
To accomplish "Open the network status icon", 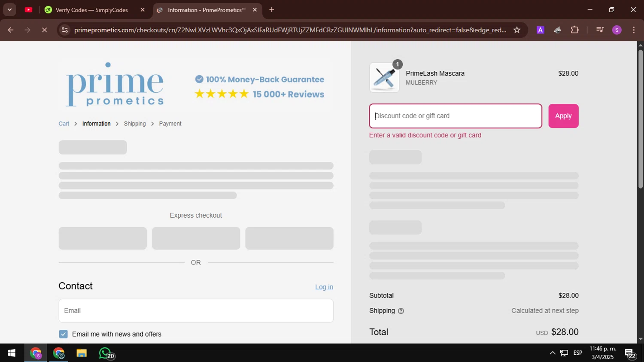I will pos(564,353).
